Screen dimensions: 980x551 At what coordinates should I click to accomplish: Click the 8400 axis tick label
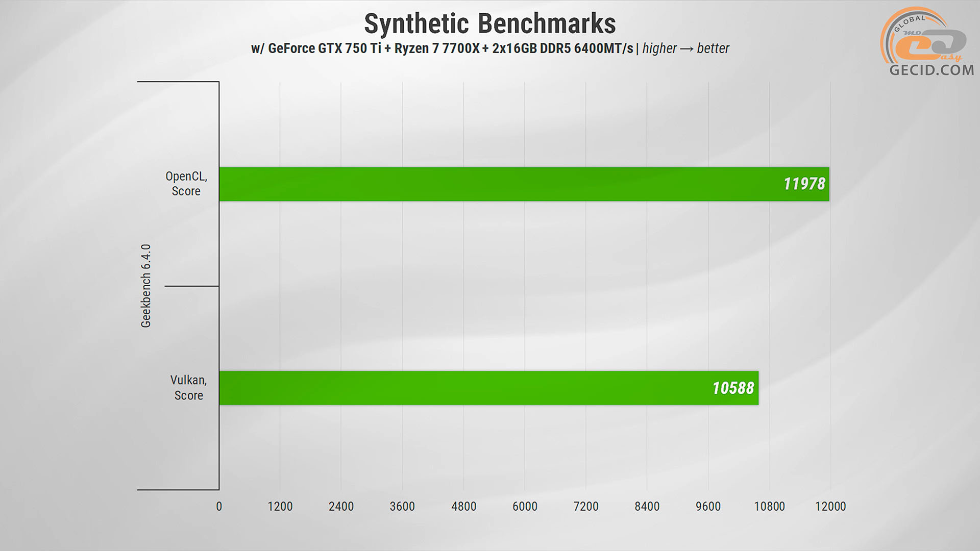point(647,507)
